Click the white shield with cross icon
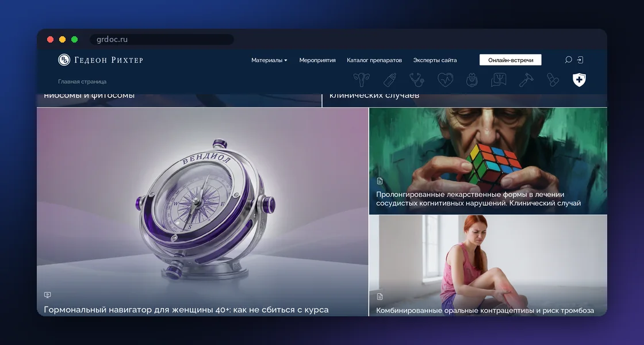Viewport: 644px width, 345px height. (579, 80)
